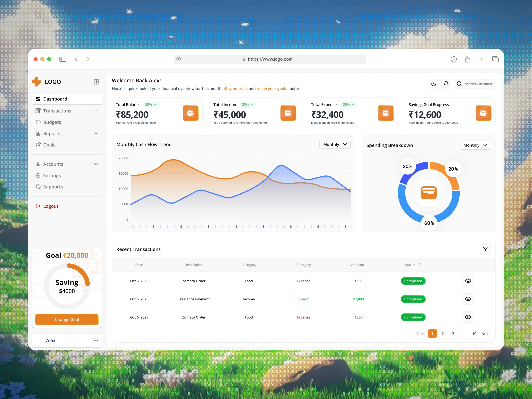This screenshot has height=399, width=532.
Task: Jump to page 10 of transactions
Action: [474, 334]
